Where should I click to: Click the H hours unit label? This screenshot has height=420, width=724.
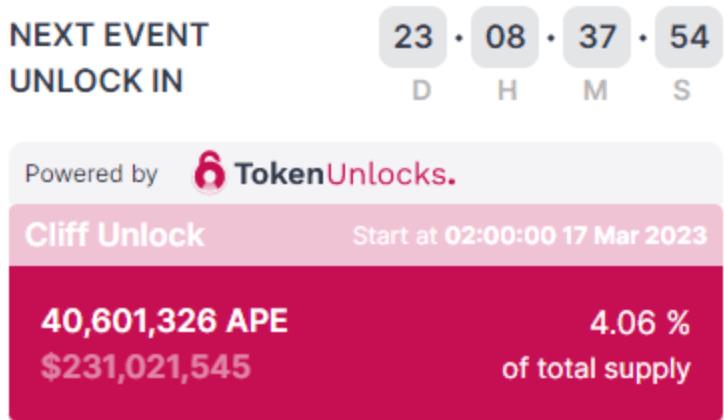(x=507, y=90)
